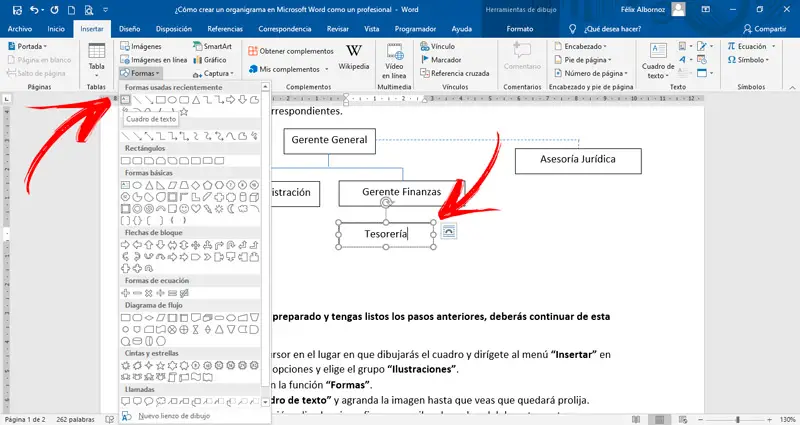Switch to the Revisar tab
Screen dimensions: 800x425
pos(338,29)
